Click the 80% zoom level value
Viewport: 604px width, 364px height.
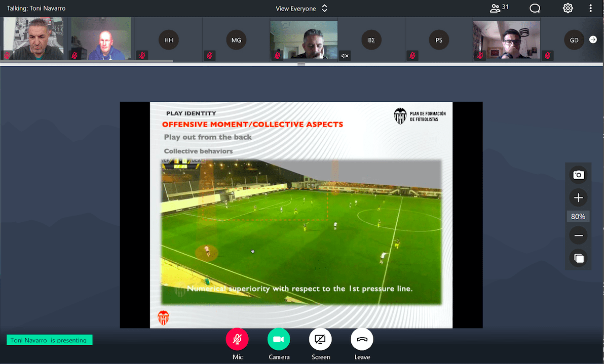point(578,217)
